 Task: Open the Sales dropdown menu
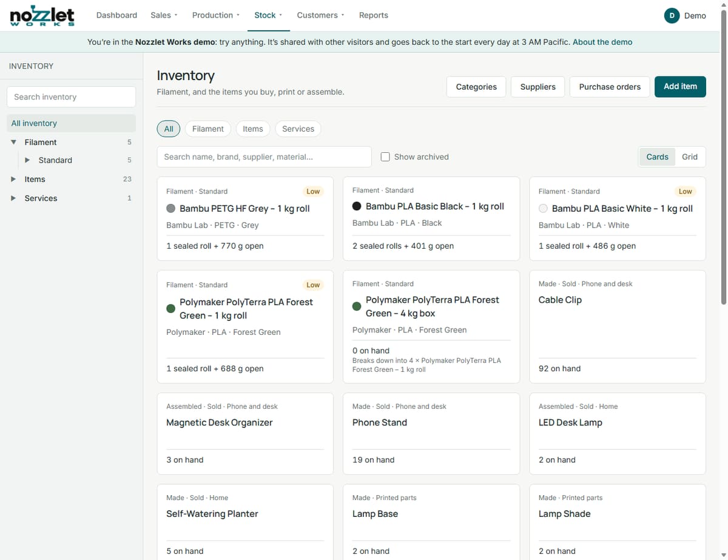click(x=164, y=15)
